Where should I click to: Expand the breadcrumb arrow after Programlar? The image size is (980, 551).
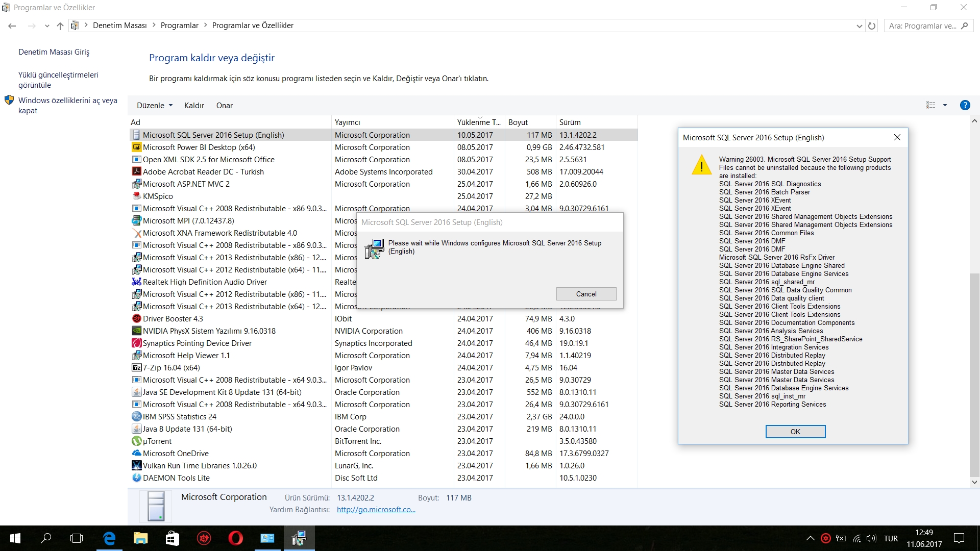206,26
